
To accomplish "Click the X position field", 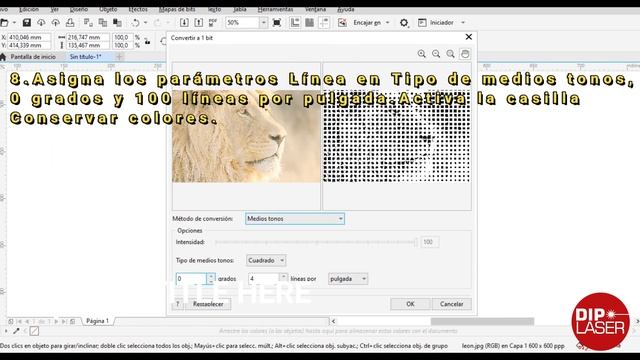I will pyautogui.click(x=29, y=37).
